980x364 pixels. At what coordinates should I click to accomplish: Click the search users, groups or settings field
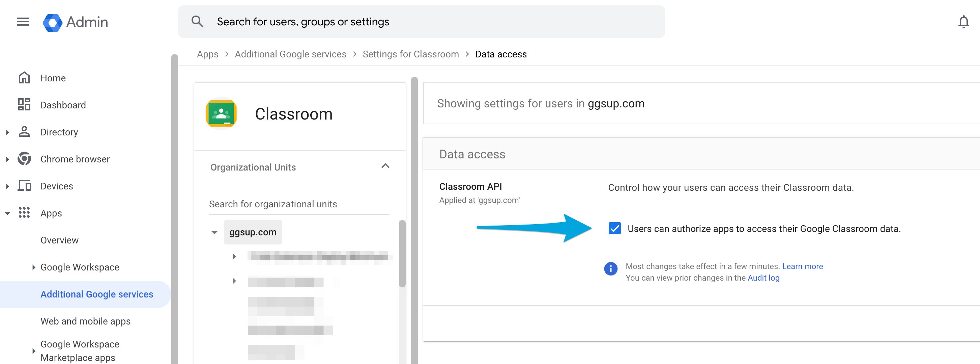click(x=421, y=22)
